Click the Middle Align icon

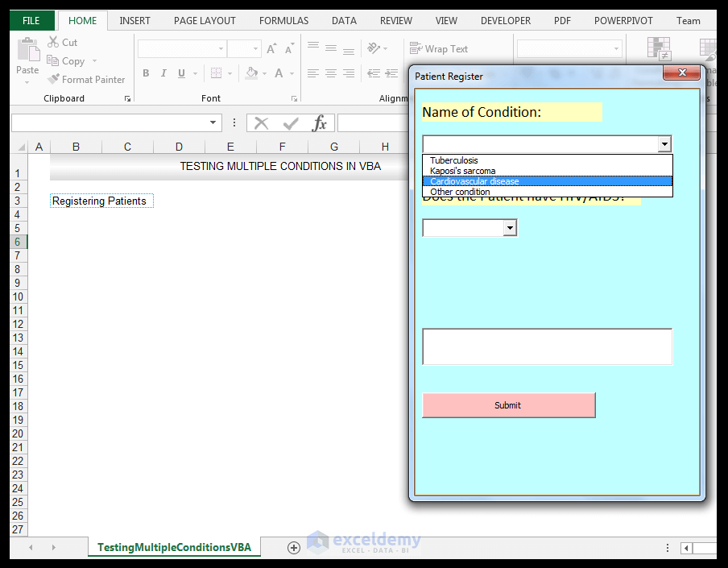(x=330, y=48)
